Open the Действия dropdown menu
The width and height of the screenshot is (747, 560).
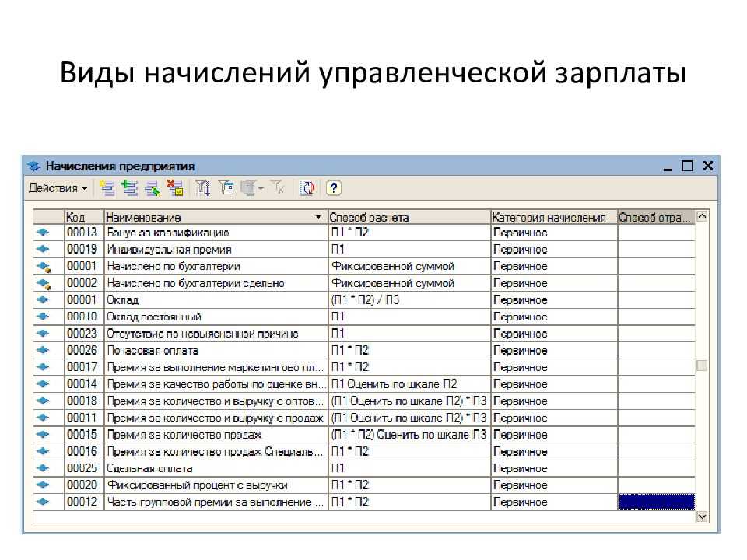(x=58, y=188)
